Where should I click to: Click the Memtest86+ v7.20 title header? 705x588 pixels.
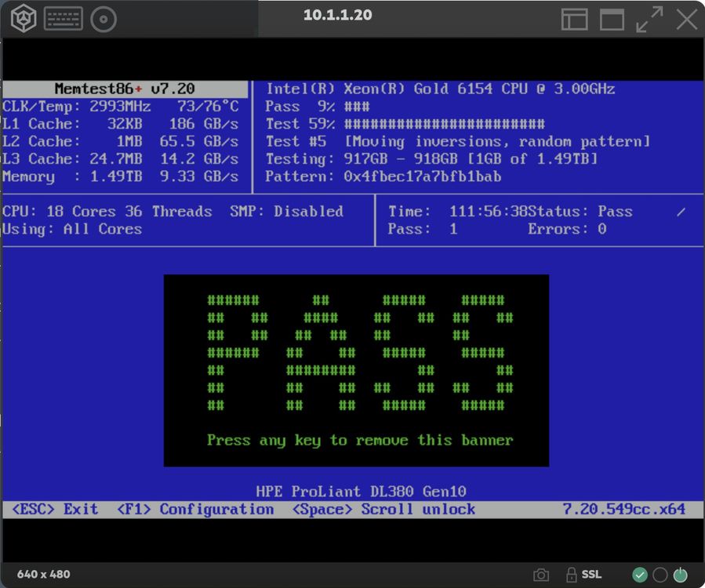click(x=125, y=89)
